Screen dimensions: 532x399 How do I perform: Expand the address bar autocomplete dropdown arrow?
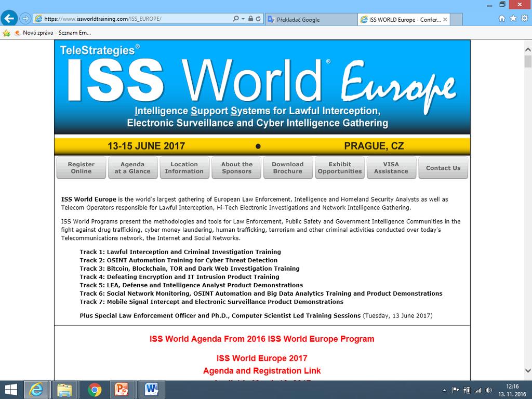coord(243,19)
